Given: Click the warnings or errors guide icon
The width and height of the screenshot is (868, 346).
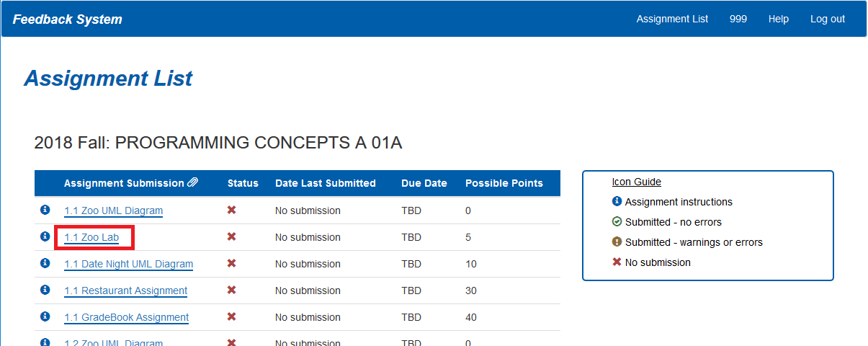Looking at the screenshot, I should [617, 242].
